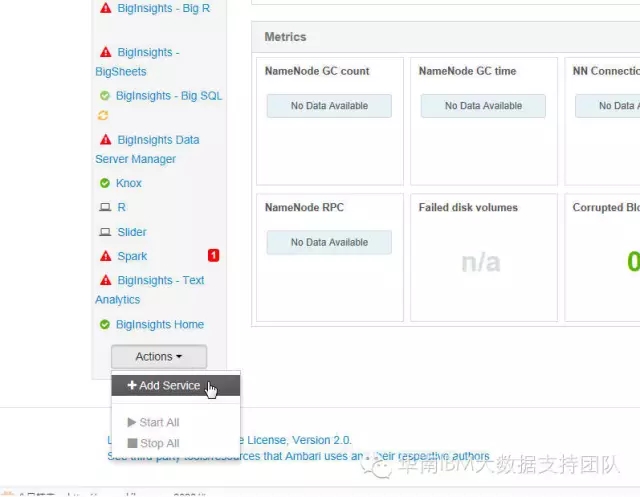640x497 pixels.
Task: Click No Data Available in NameNode RPC
Action: pyautogui.click(x=329, y=242)
